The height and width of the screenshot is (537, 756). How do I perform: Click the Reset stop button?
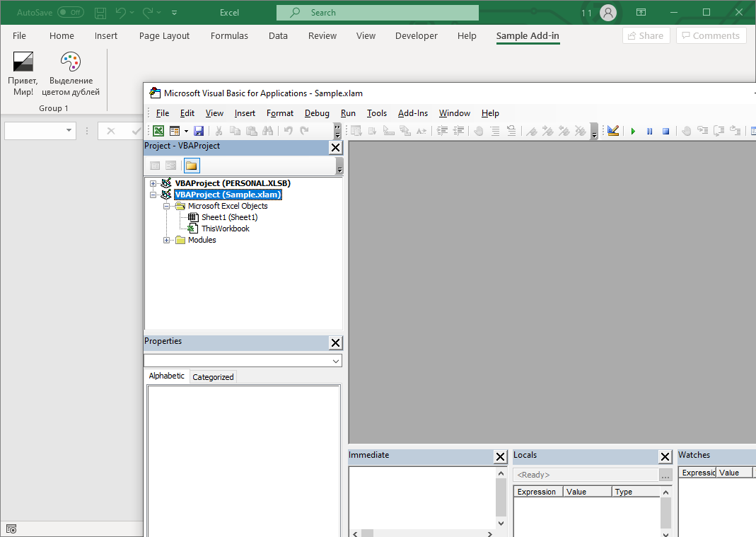pos(666,131)
